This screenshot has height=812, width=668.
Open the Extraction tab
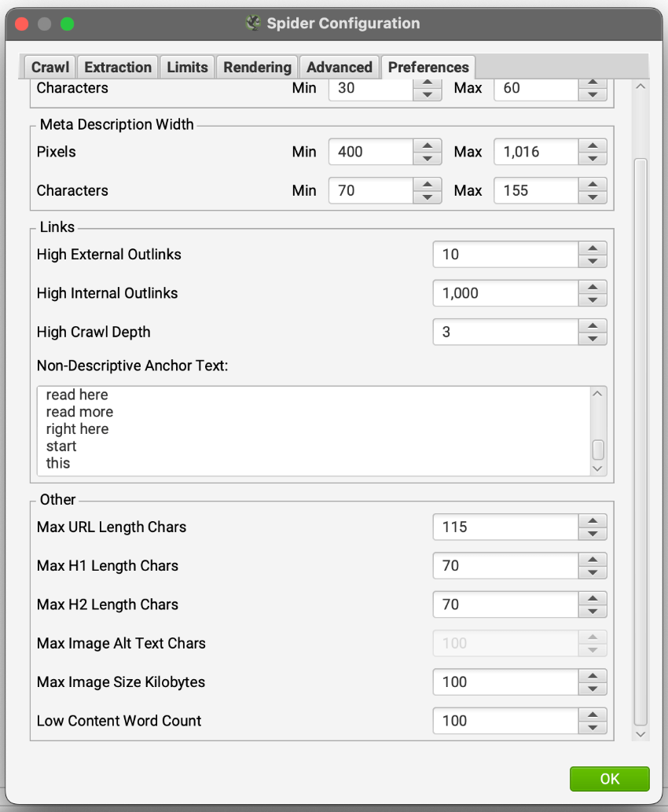coord(118,68)
